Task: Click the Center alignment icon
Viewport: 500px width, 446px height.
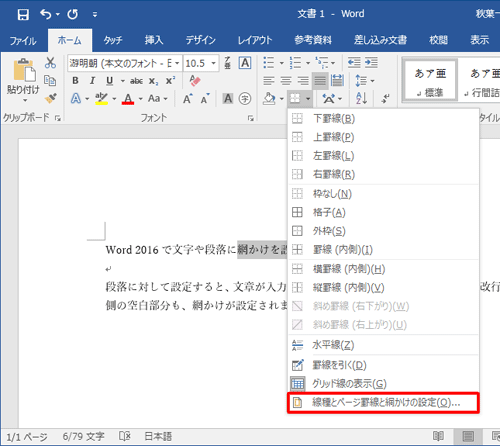Action: click(286, 81)
